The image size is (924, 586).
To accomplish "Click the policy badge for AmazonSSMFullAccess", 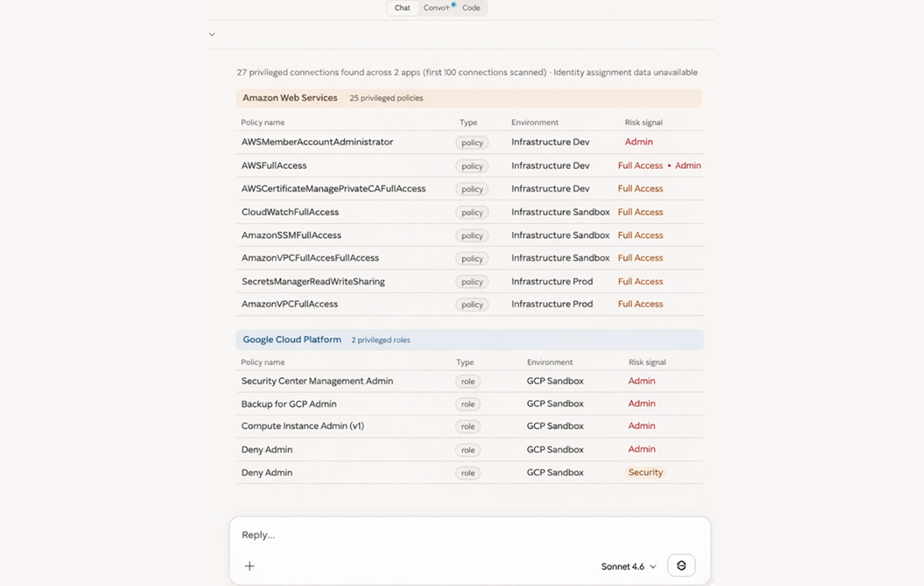I will [472, 236].
